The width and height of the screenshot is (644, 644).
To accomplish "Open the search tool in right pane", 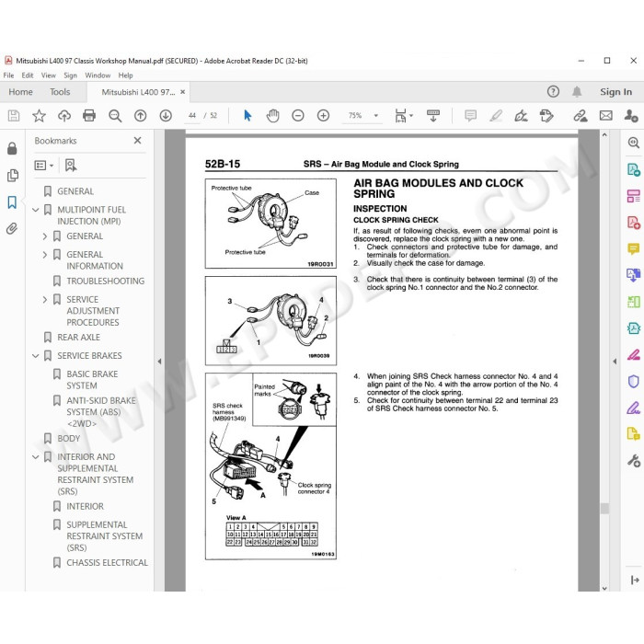I will pos(633,143).
